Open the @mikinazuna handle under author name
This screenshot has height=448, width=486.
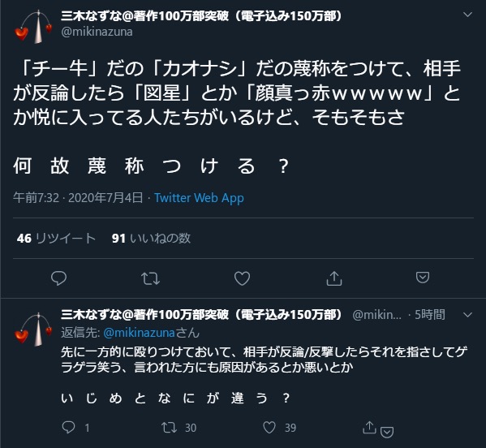97,32
